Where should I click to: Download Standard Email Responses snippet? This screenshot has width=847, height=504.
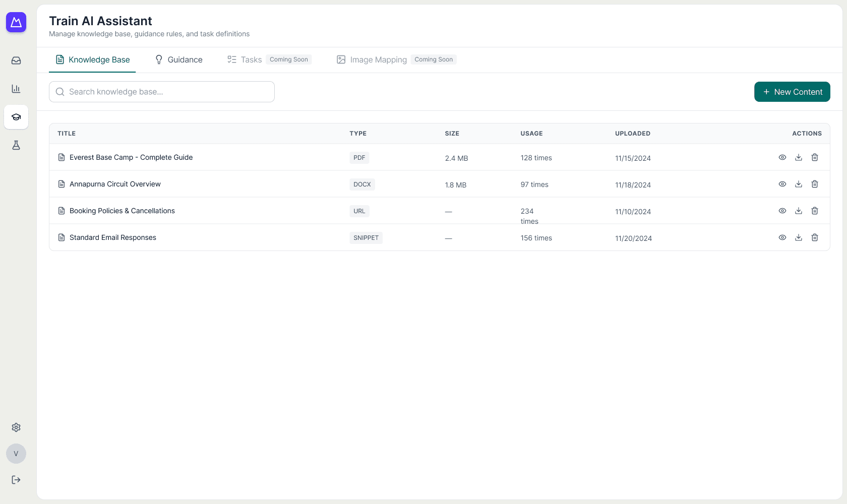(x=799, y=237)
